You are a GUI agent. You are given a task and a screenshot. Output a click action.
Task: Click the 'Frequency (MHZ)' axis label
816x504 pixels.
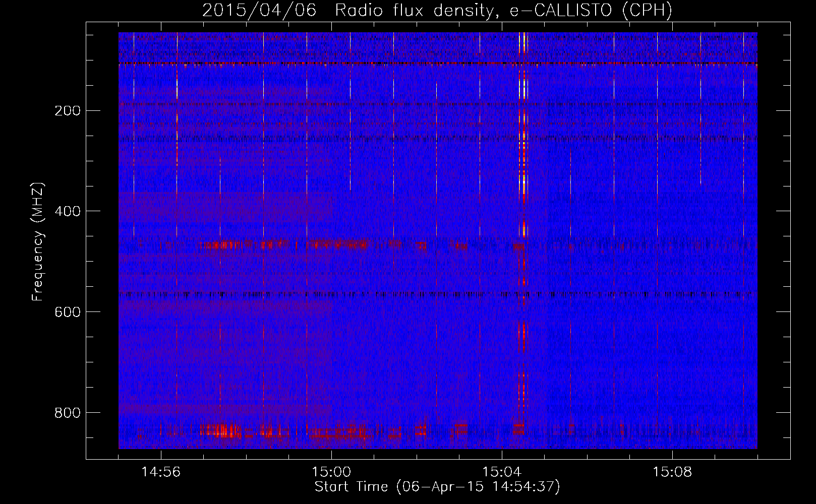tap(38, 241)
